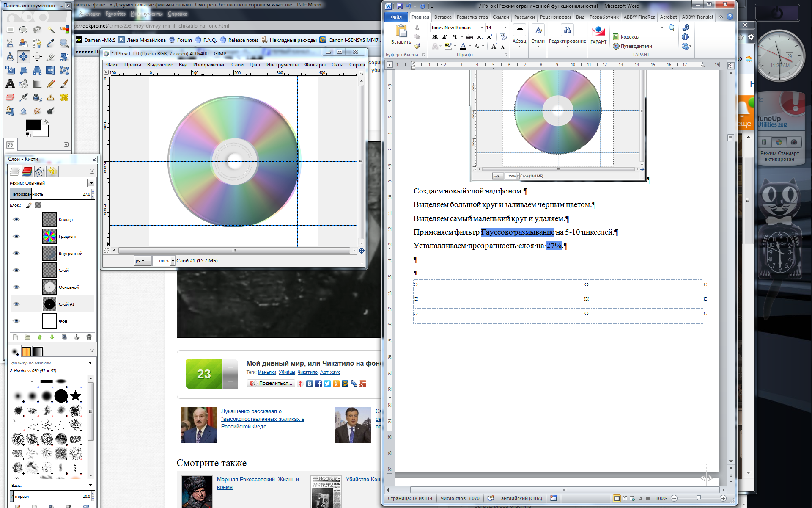Open the layer mode Режим dropdown
Image resolution: width=812 pixels, height=508 pixels.
(91, 183)
